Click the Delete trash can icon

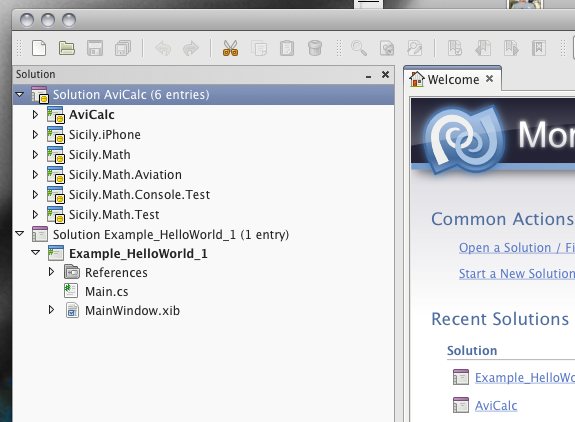click(315, 48)
